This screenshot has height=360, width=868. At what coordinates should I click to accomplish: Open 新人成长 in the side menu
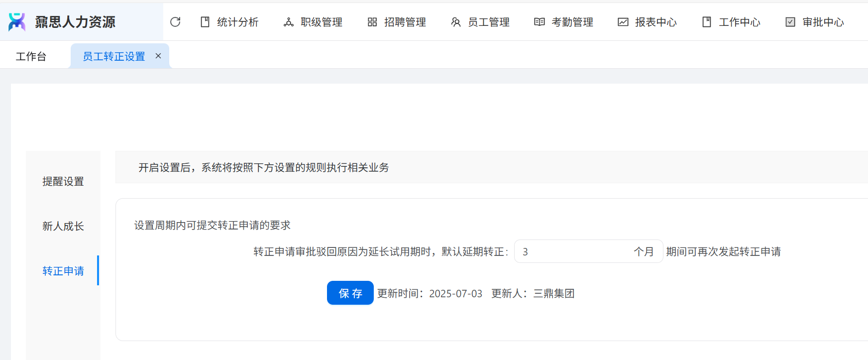[63, 226]
